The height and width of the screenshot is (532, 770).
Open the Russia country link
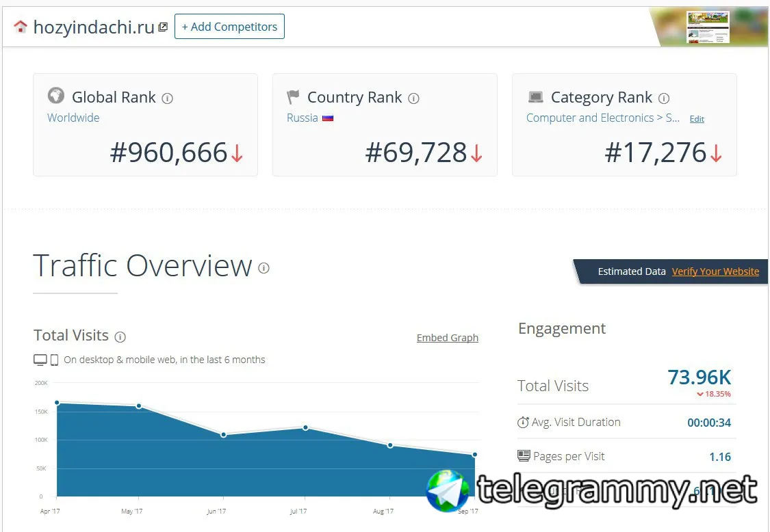(302, 118)
